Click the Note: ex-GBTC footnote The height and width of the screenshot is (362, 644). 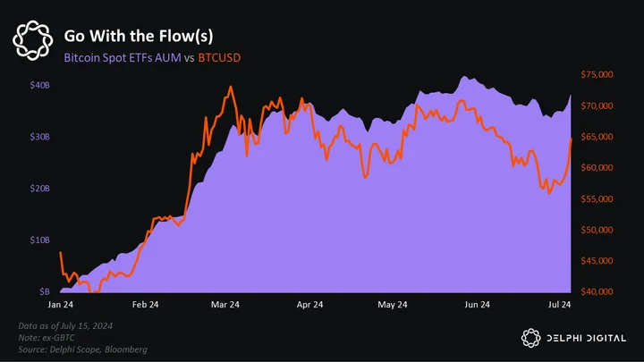(x=47, y=338)
